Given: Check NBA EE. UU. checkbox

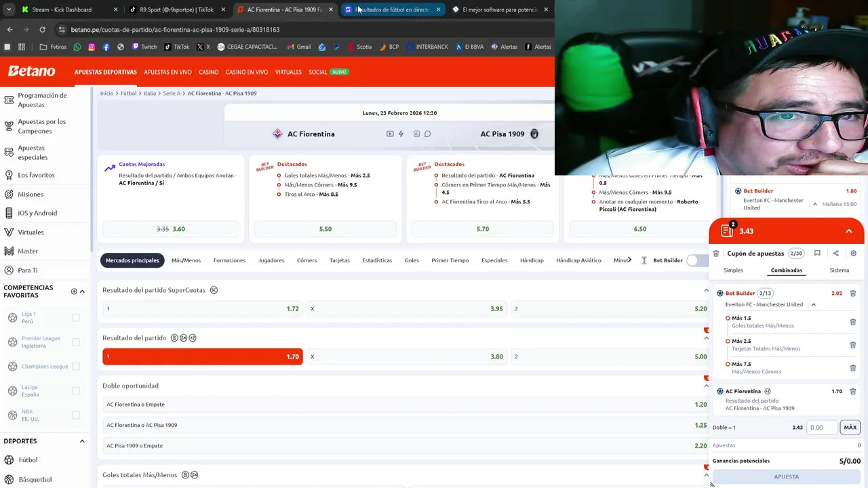Looking at the screenshot, I should (76, 415).
